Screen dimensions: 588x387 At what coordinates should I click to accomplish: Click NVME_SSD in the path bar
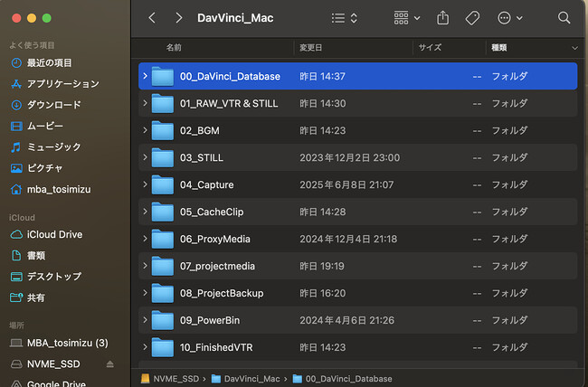point(170,379)
